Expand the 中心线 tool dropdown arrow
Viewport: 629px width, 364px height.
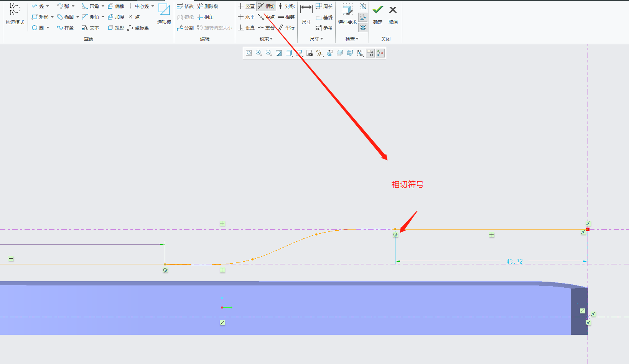click(x=153, y=7)
